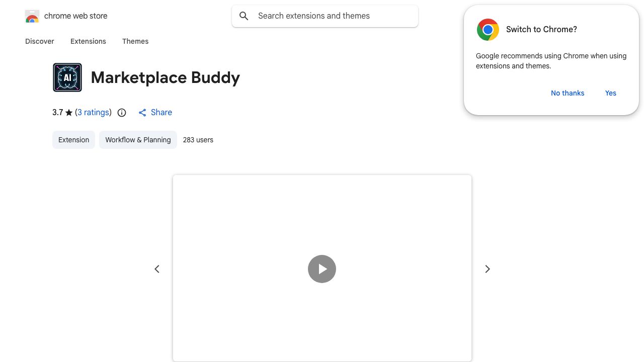The height and width of the screenshot is (362, 644).
Task: Click the video preview thumbnail area
Action: 322,268
